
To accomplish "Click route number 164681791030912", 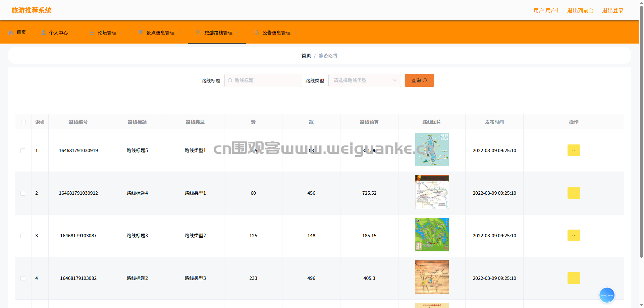I will tap(78, 193).
